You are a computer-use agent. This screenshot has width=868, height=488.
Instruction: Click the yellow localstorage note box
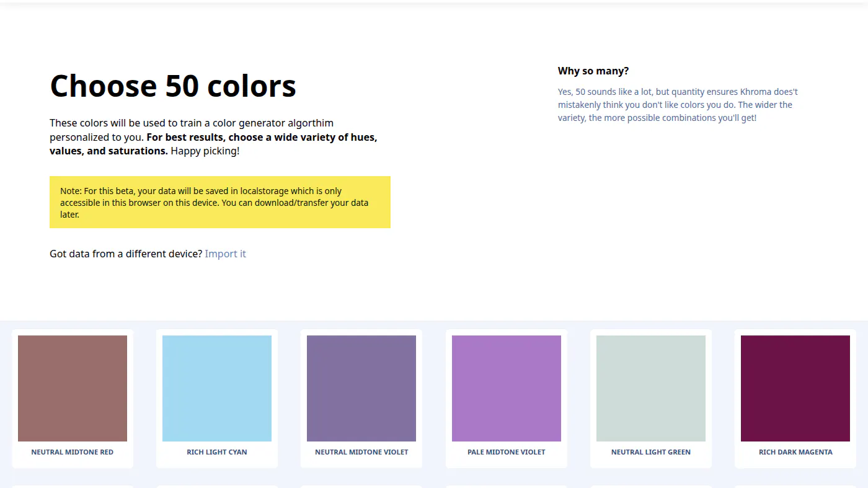[x=220, y=202]
